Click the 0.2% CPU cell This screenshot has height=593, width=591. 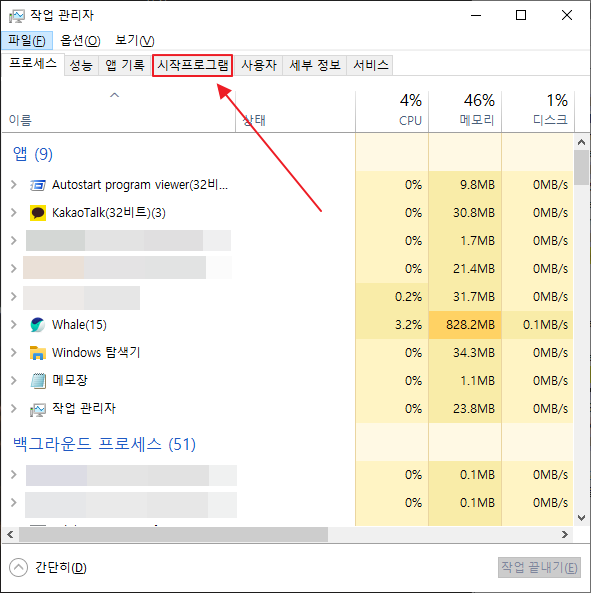tap(392, 297)
